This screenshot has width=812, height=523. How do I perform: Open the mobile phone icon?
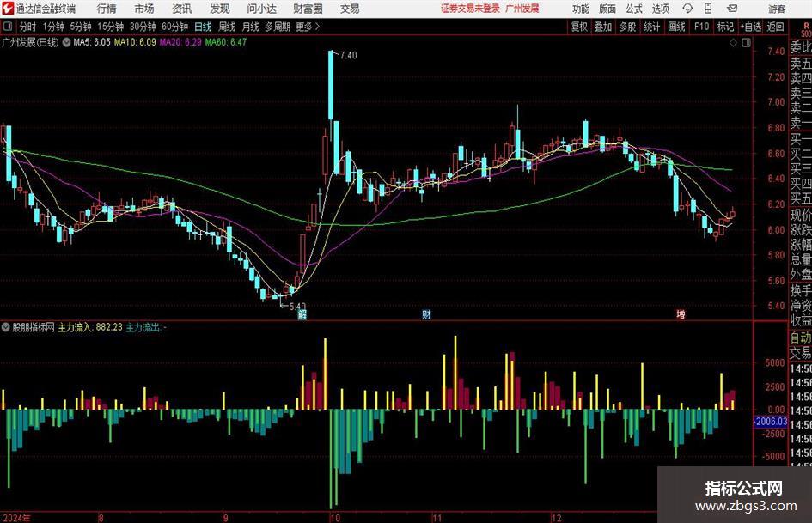point(708,9)
